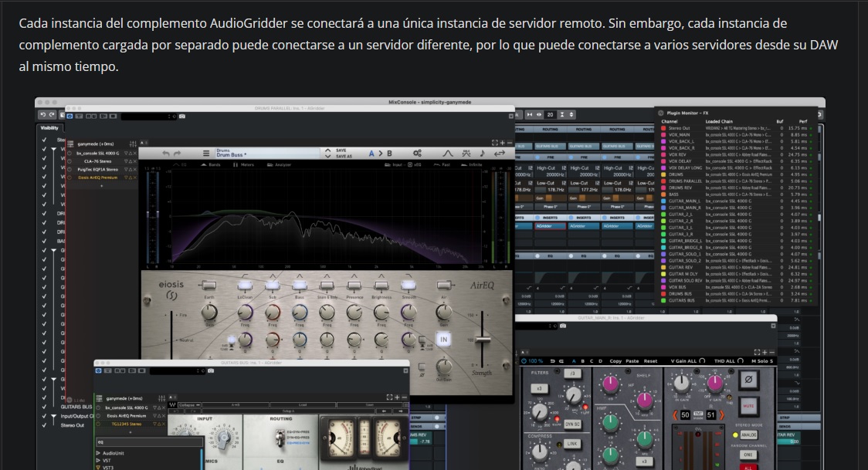The height and width of the screenshot is (470, 868).
Task: Click AirEQ preset up/down chevrons
Action: tap(327, 153)
